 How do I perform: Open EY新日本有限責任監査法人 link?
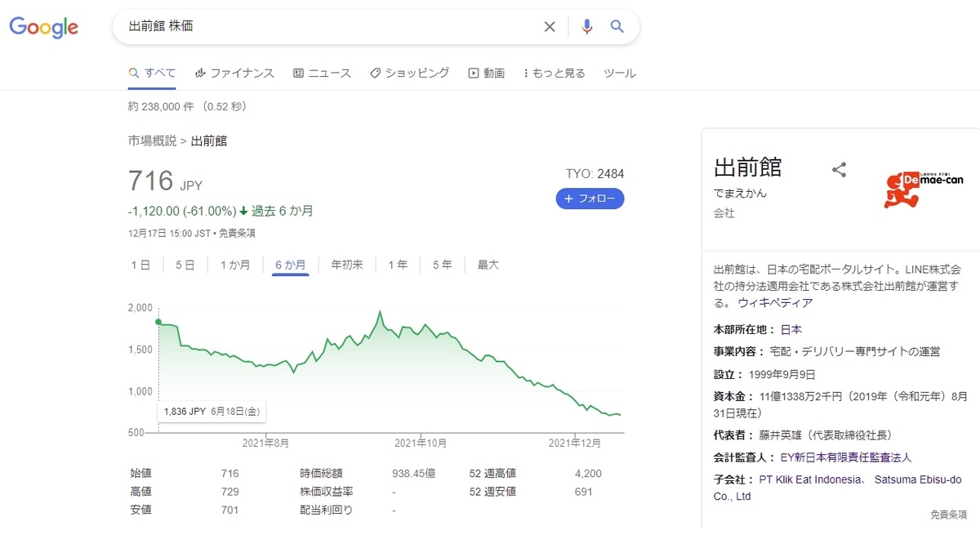pyautogui.click(x=846, y=457)
